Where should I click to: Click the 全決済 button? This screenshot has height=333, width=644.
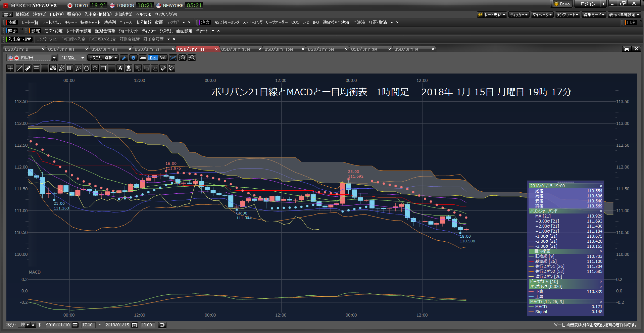[359, 22]
